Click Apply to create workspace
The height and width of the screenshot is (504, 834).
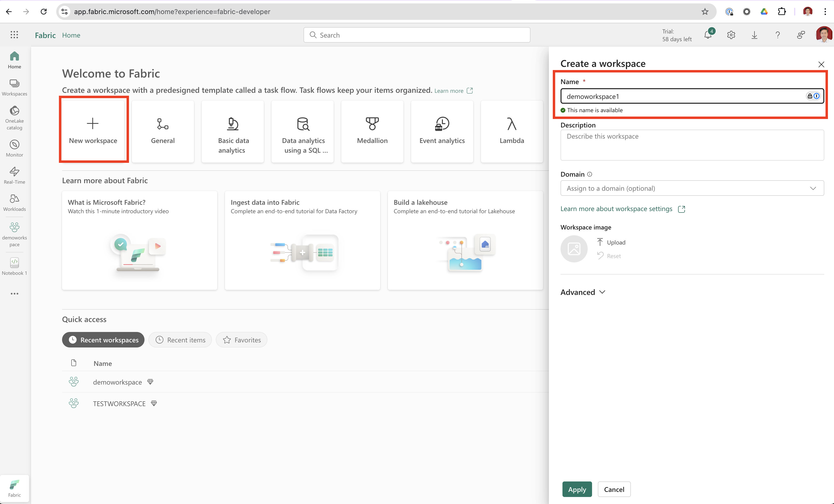pos(577,489)
